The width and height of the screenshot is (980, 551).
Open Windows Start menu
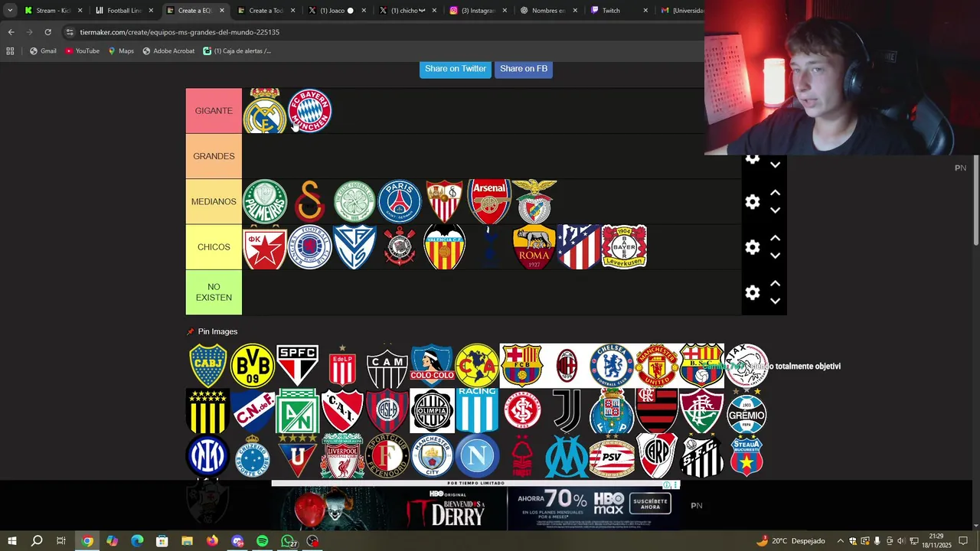(x=11, y=541)
